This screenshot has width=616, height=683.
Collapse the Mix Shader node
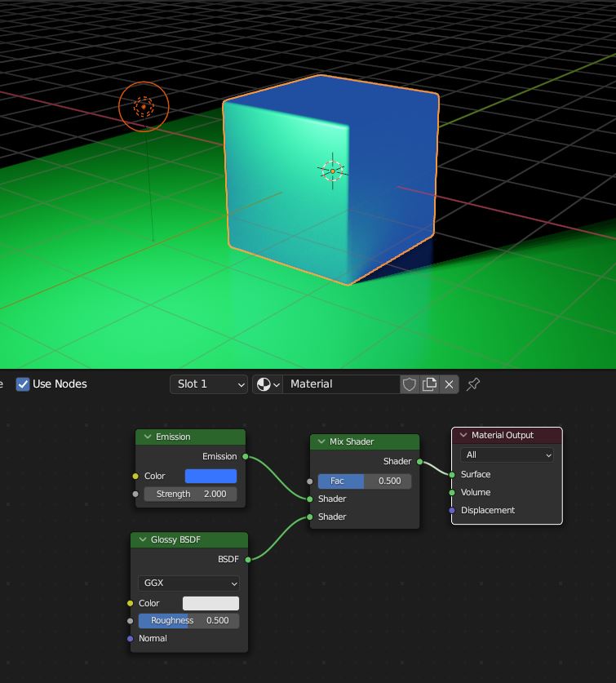point(321,441)
